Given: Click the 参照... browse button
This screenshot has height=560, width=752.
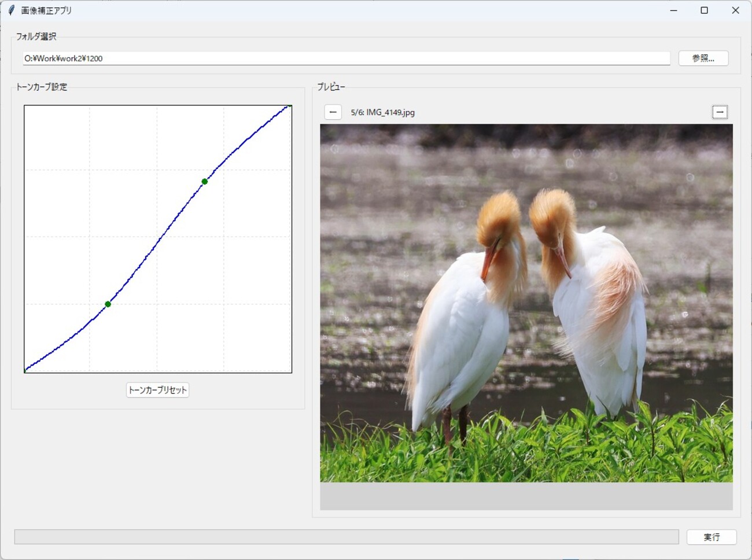Looking at the screenshot, I should click(x=703, y=58).
